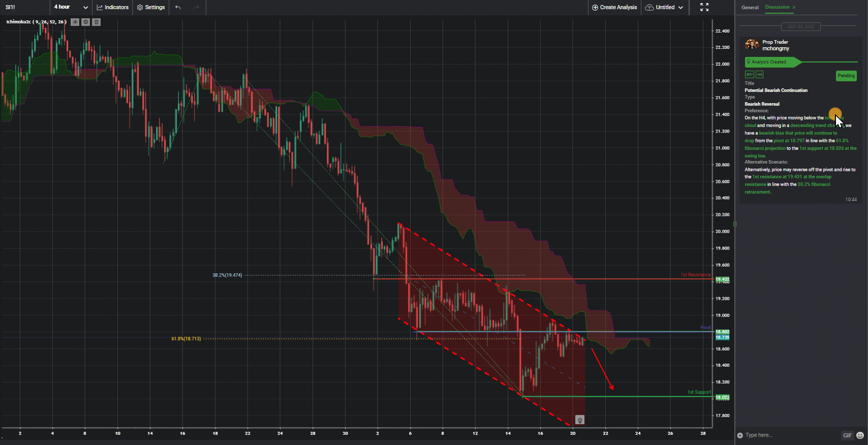Click the Pivot price label 18.802
This screenshot has width=868, height=445.
click(722, 332)
